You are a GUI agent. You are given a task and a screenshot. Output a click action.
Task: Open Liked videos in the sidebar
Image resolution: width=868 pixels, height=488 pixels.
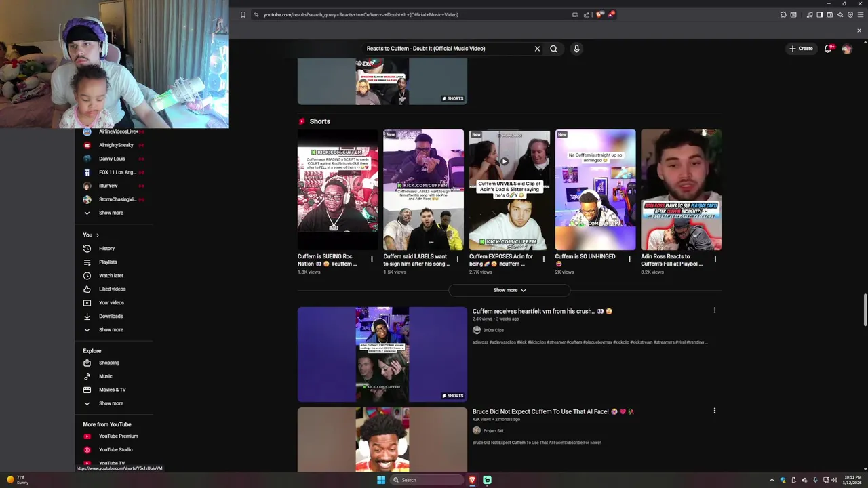112,289
